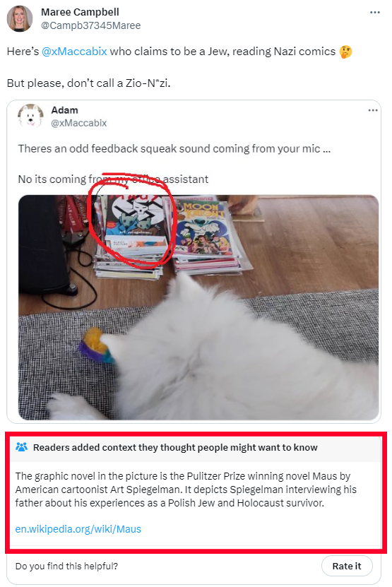Click the Adam display name in quoted tweet

[64, 110]
